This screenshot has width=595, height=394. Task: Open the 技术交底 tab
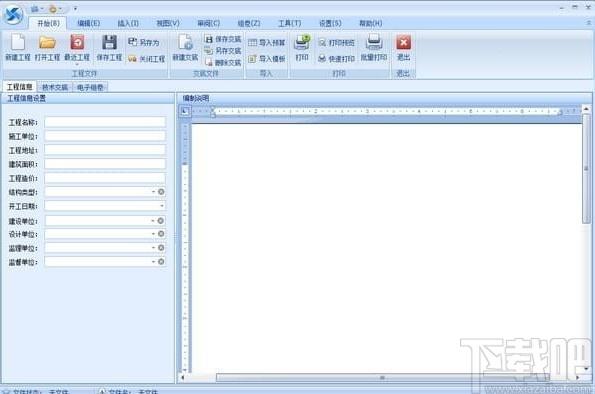click(55, 87)
